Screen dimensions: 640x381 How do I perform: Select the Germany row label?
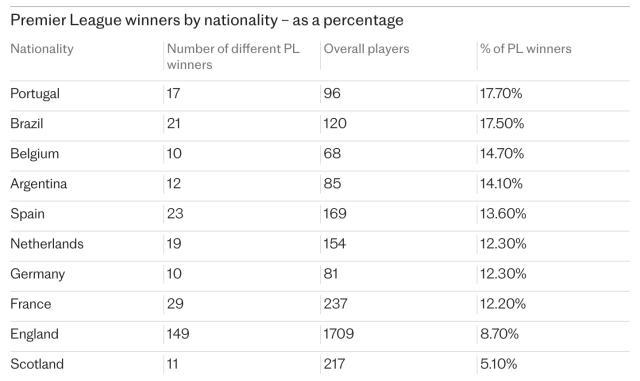37,274
